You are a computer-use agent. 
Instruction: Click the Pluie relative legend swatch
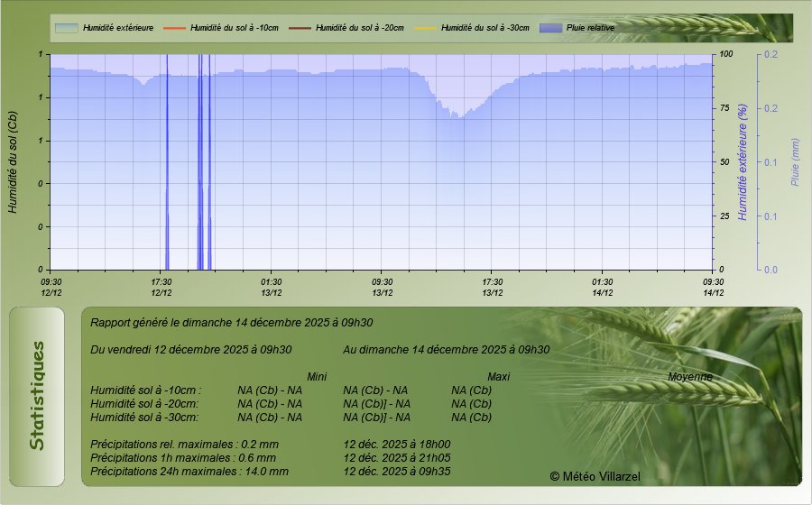(x=549, y=28)
